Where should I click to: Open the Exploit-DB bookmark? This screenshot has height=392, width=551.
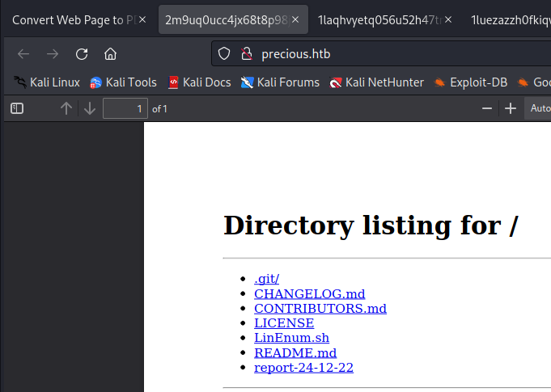(471, 82)
